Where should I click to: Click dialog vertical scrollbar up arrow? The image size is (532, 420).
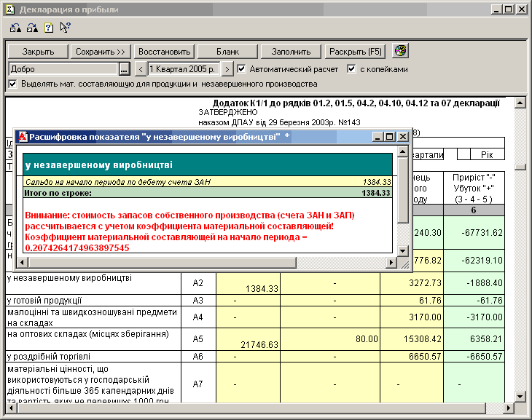point(402,151)
